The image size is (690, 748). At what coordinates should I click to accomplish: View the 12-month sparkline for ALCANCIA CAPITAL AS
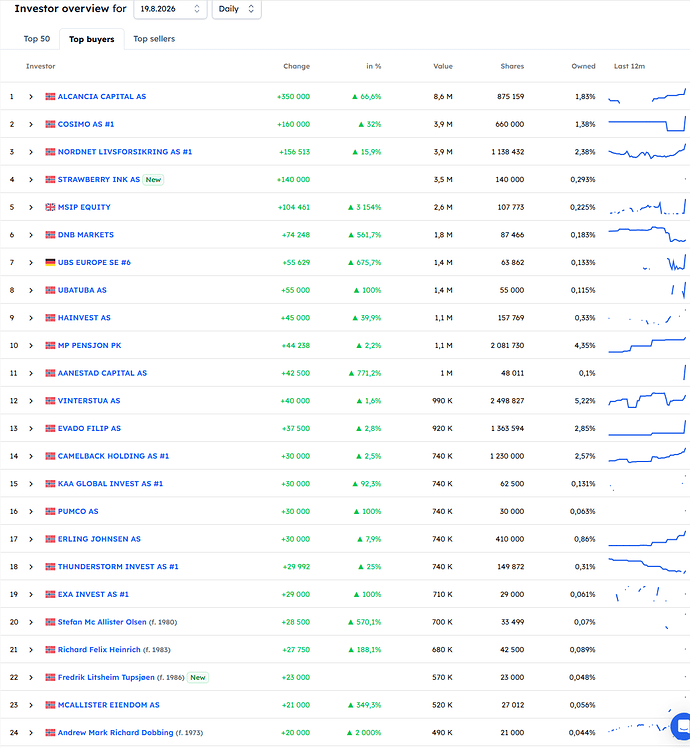click(x=647, y=96)
